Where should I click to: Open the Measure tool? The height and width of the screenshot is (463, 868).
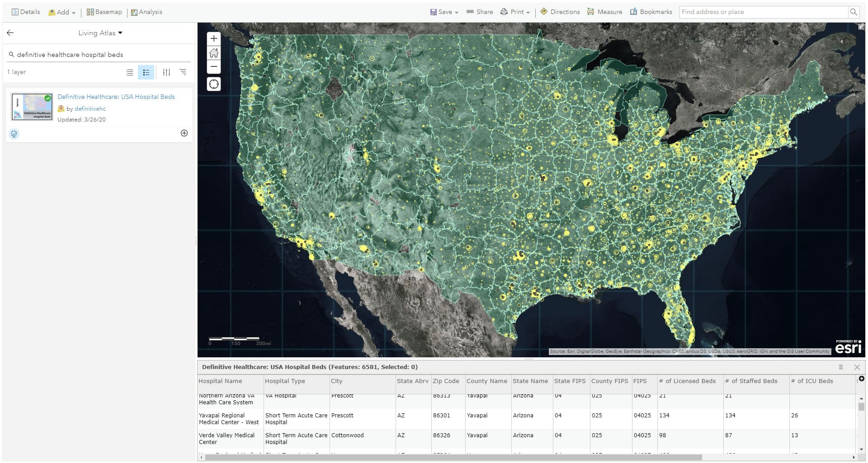(x=604, y=12)
